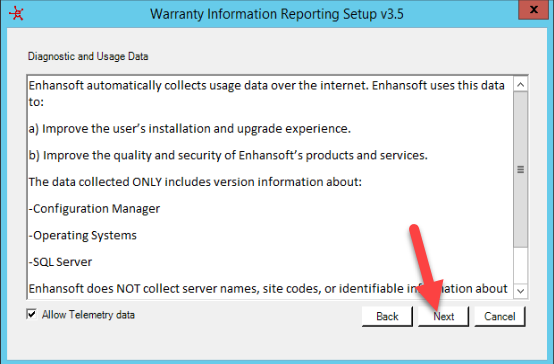The height and width of the screenshot is (364, 554).
Task: Uncheck the Allow Telemetry data checkbox
Action: 31,314
